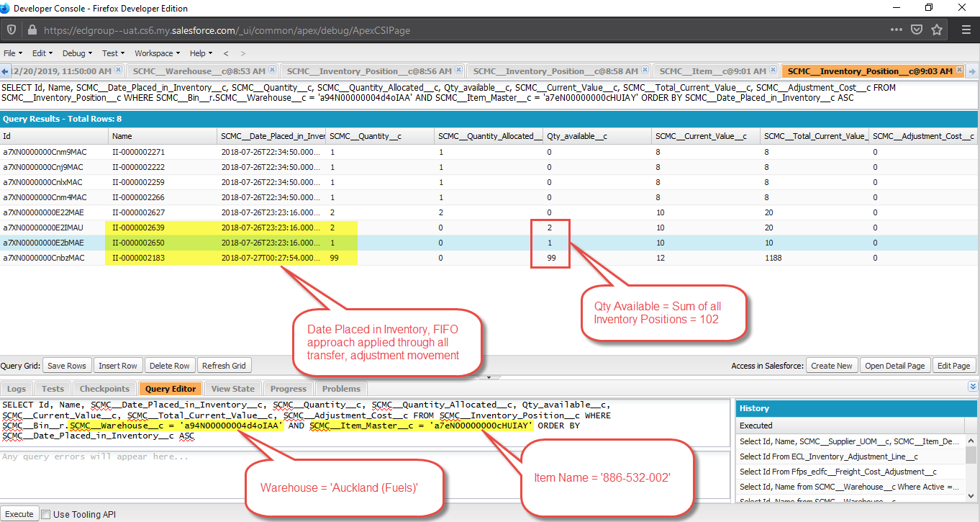Open the Progress tab
This screenshot has width=980, height=522.
coord(289,389)
